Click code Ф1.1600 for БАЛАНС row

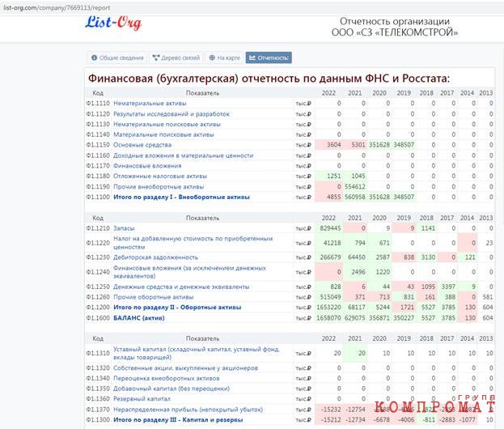click(x=98, y=318)
